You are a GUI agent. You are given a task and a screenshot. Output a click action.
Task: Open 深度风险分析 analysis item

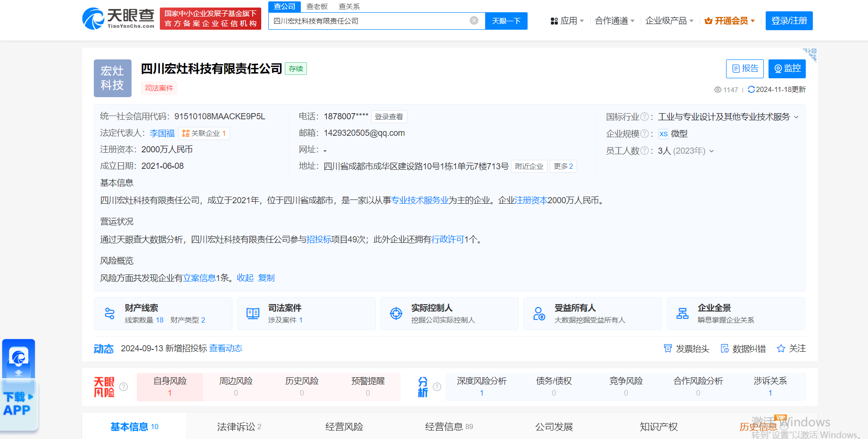click(x=482, y=387)
